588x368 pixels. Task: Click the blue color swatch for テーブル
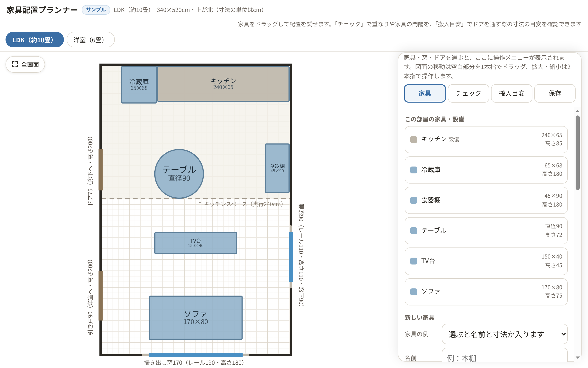[413, 230]
